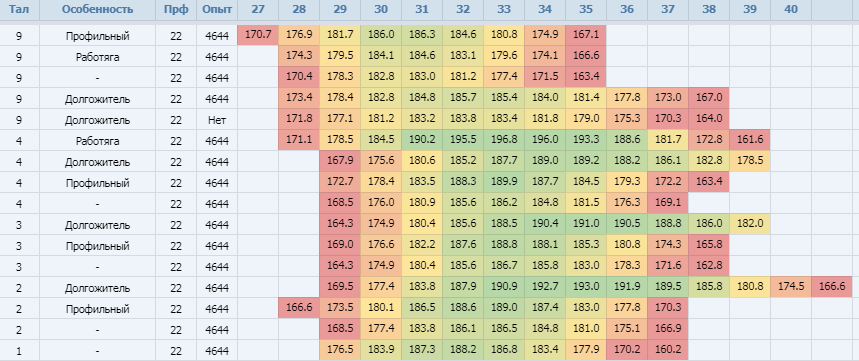Select the 174.5 cell under age 40
859x361 pixels.
coord(791,288)
